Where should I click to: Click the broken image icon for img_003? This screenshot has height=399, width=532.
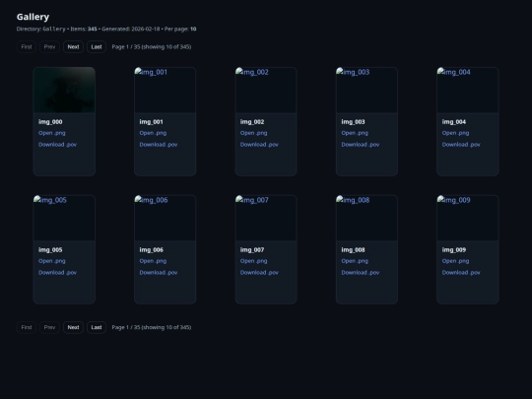pyautogui.click(x=340, y=72)
